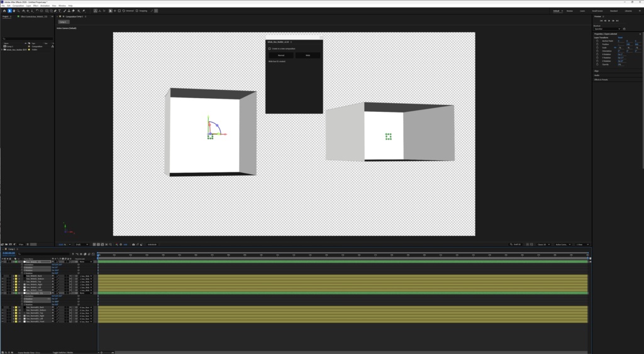
Task: Click the World Axis Mode icon
Action: [x=99, y=11]
